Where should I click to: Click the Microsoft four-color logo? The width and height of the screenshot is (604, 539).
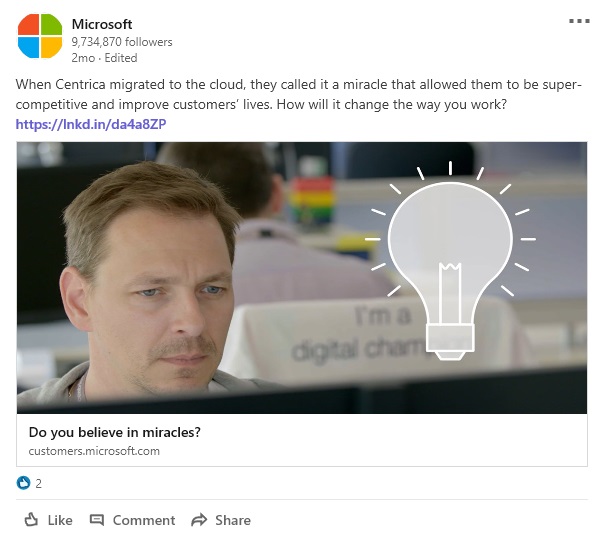[40, 36]
